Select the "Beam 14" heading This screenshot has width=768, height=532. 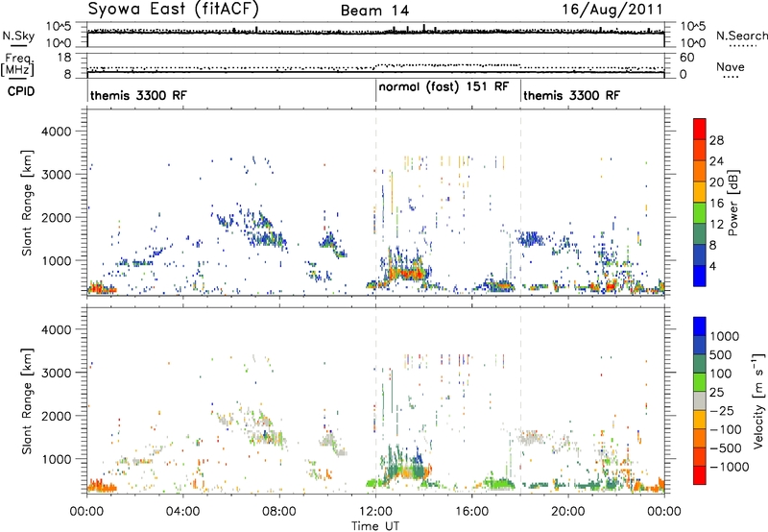click(374, 11)
